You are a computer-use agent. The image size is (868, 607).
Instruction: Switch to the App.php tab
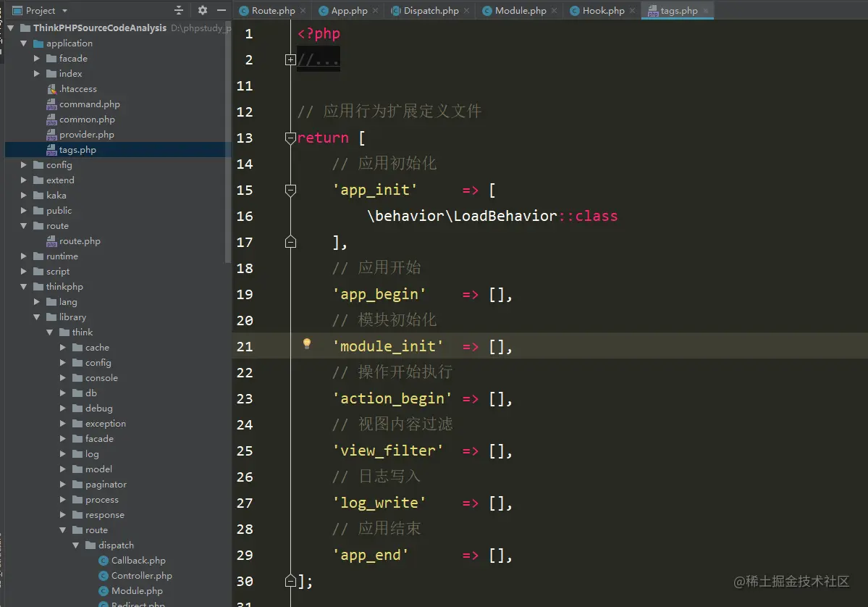pyautogui.click(x=349, y=11)
